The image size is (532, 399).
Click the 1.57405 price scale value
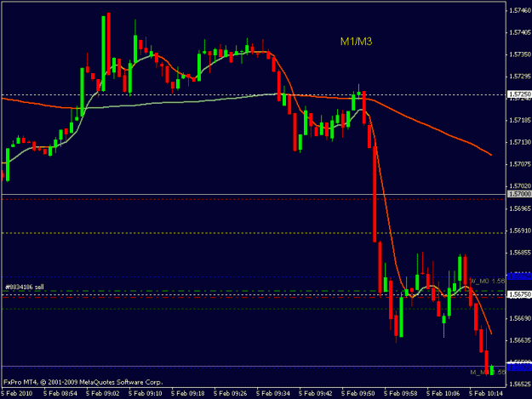pos(520,32)
